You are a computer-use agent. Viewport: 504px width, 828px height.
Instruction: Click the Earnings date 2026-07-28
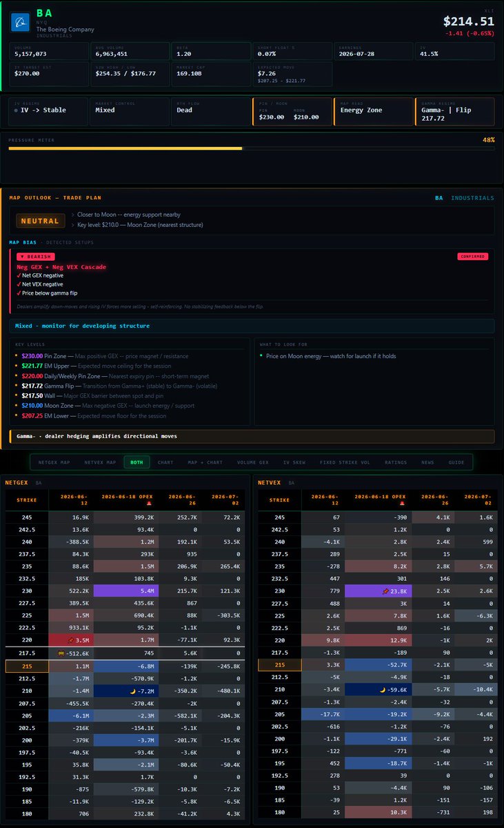(356, 53)
